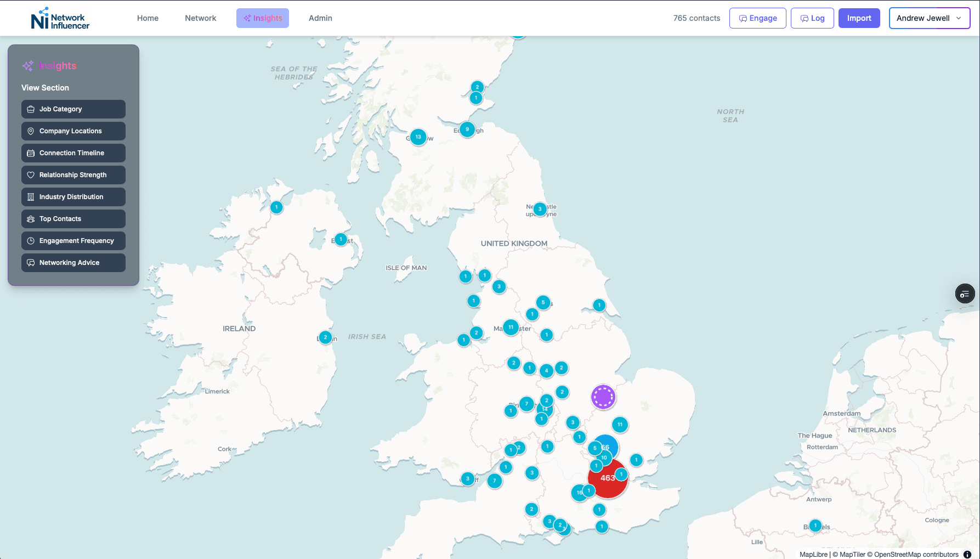This screenshot has width=980, height=559.
Task: Go to the Network tab
Action: pos(200,18)
